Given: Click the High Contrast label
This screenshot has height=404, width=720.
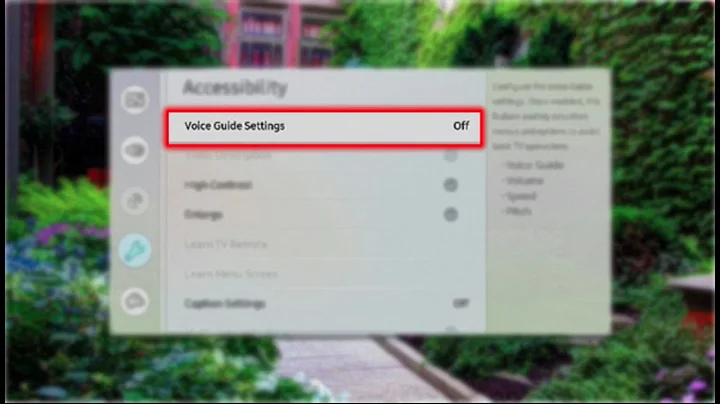Looking at the screenshot, I should click(x=218, y=185).
